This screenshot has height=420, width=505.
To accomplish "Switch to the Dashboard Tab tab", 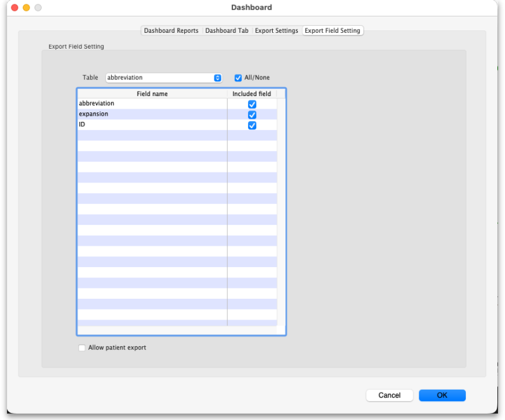I will tap(227, 30).
